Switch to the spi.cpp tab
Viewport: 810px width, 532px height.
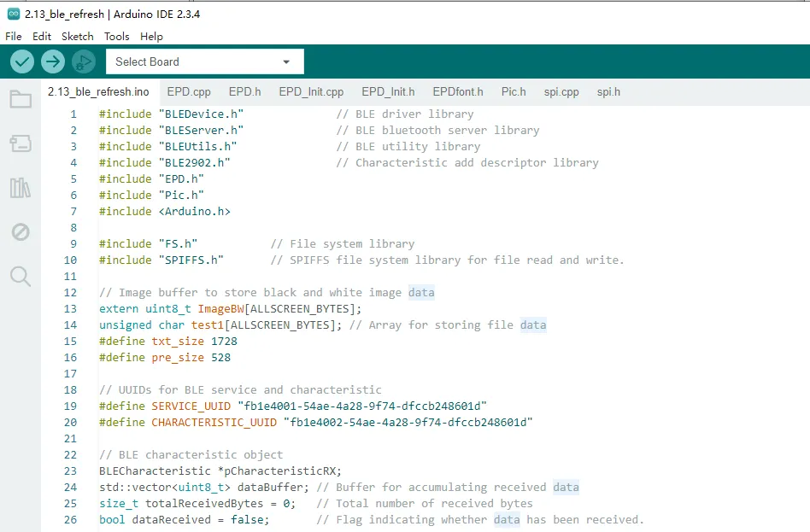click(561, 92)
